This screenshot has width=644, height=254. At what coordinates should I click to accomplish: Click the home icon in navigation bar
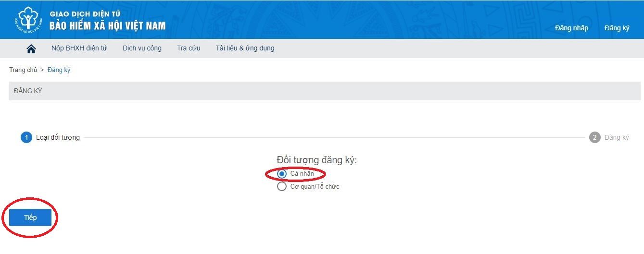pos(31,48)
